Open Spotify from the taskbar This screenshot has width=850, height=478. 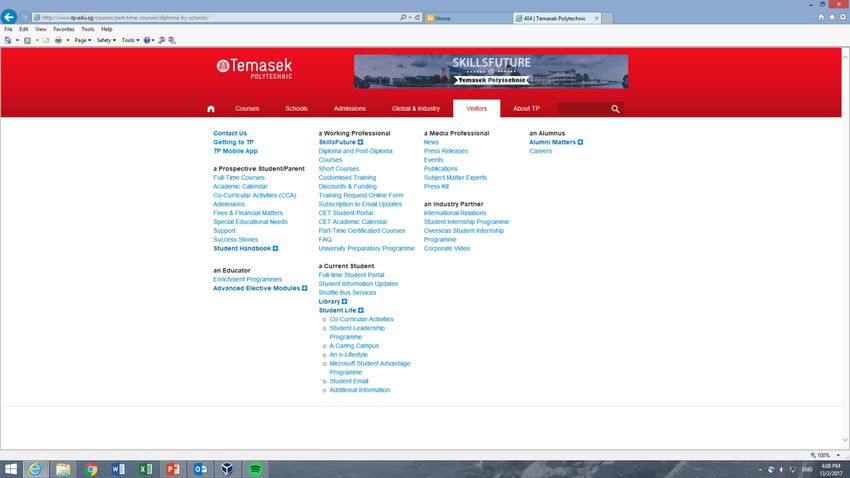click(255, 469)
